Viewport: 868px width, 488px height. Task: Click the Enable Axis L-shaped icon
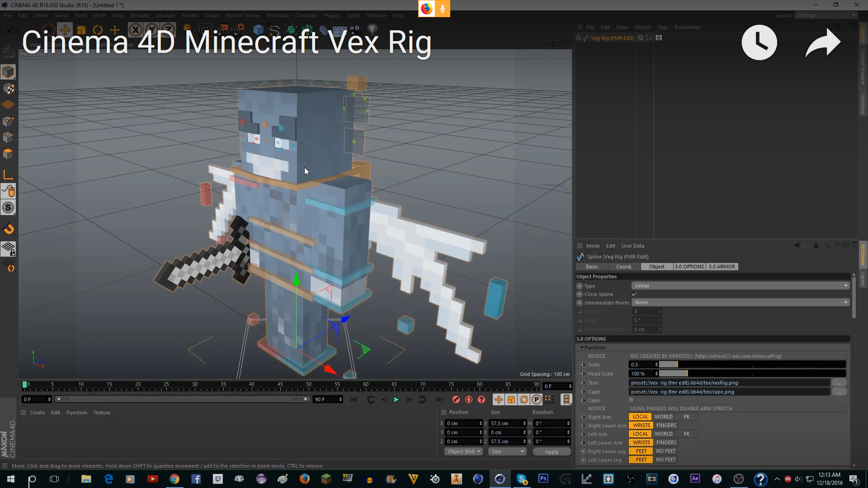point(8,175)
